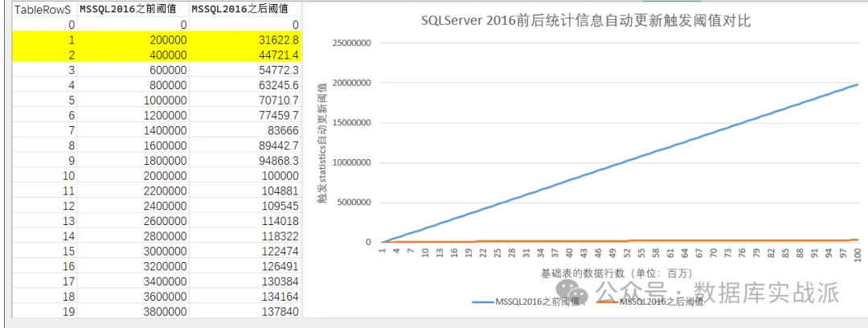Select row 19 in TableRowS column
868x328 pixels.
point(43,311)
